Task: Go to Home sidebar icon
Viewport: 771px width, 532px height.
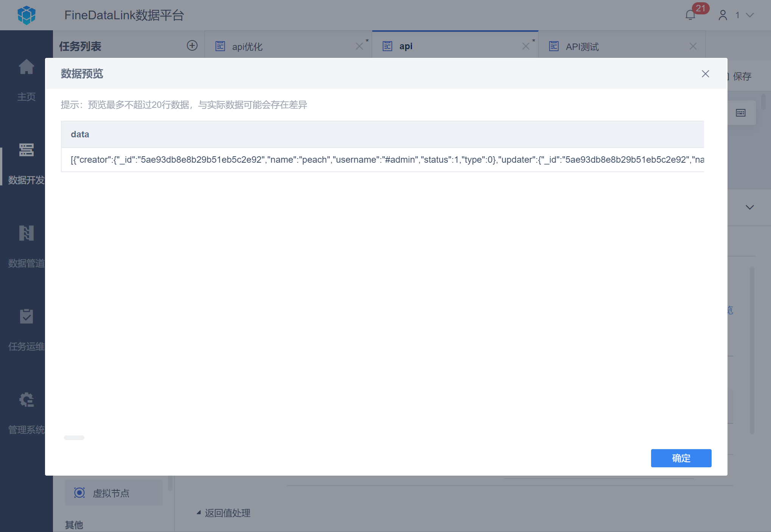Action: click(26, 67)
